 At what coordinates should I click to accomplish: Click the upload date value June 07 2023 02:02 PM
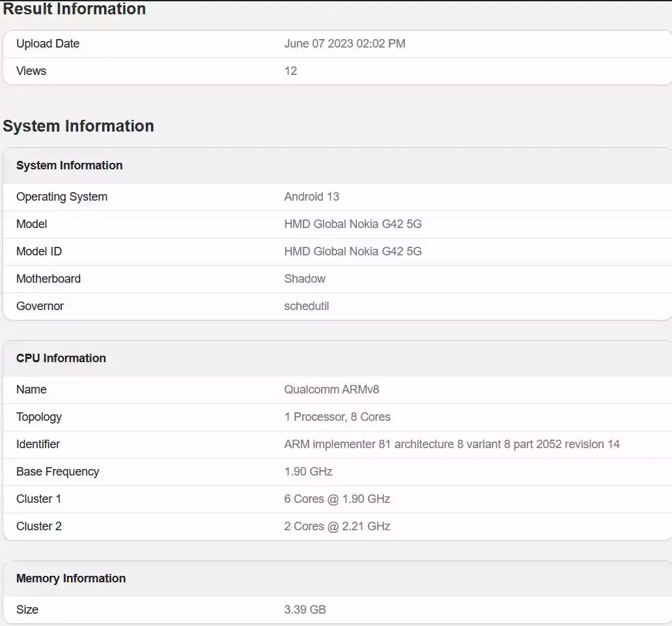coord(344,44)
